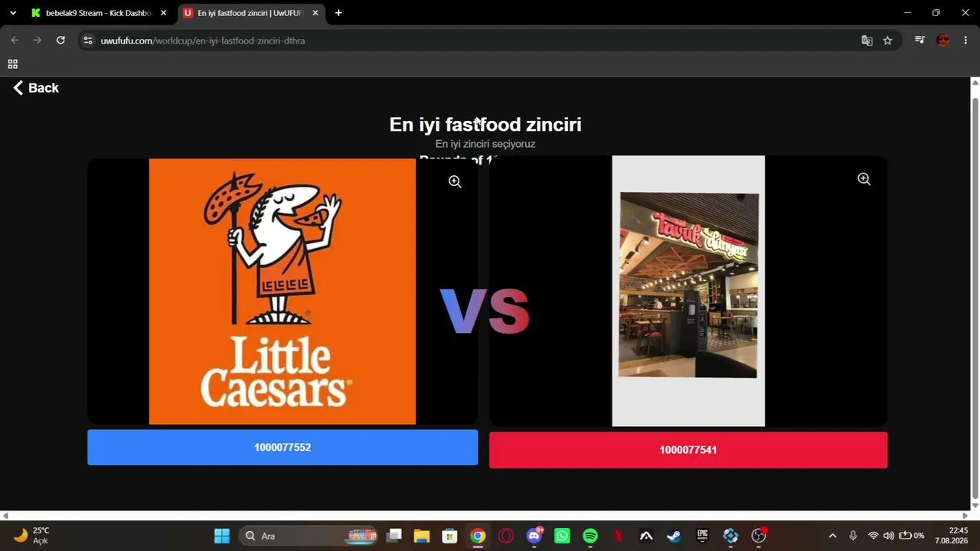The height and width of the screenshot is (551, 980).
Task: Open the battery status tray icon
Action: 911,536
